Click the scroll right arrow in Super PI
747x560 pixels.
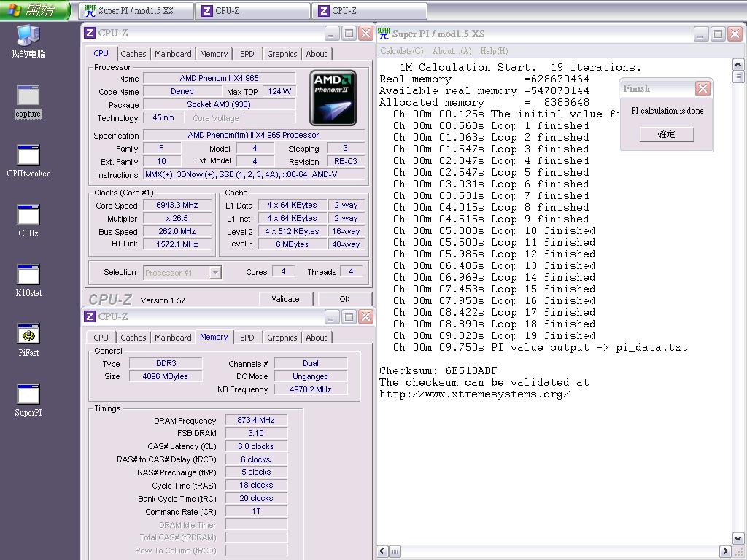coord(725,551)
